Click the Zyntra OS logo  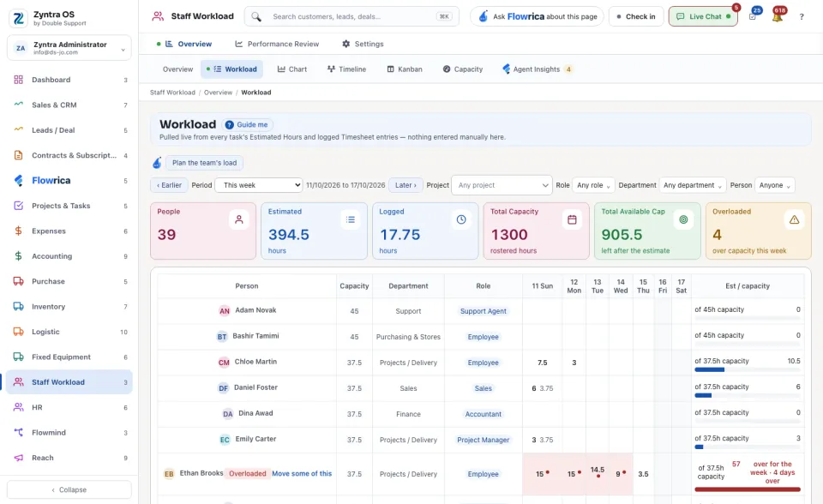pos(18,18)
